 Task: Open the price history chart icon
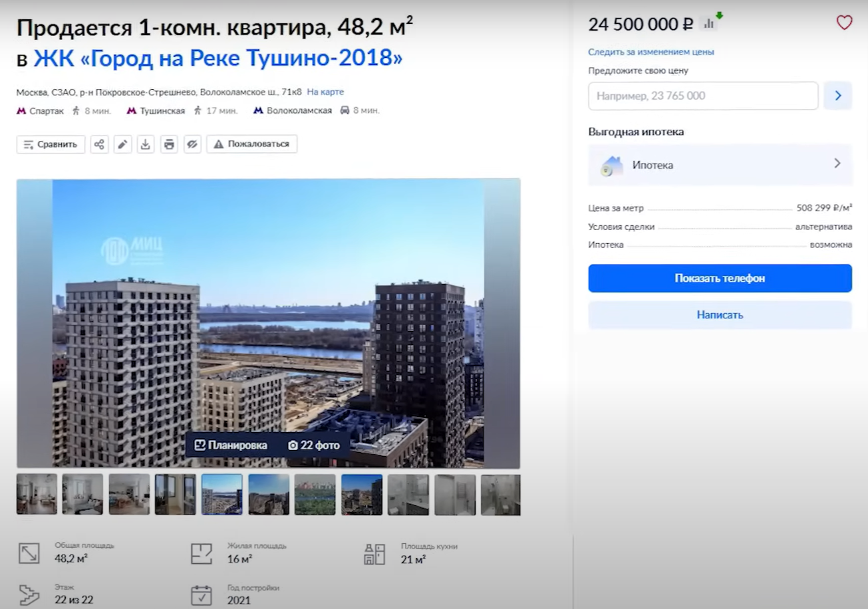point(710,23)
